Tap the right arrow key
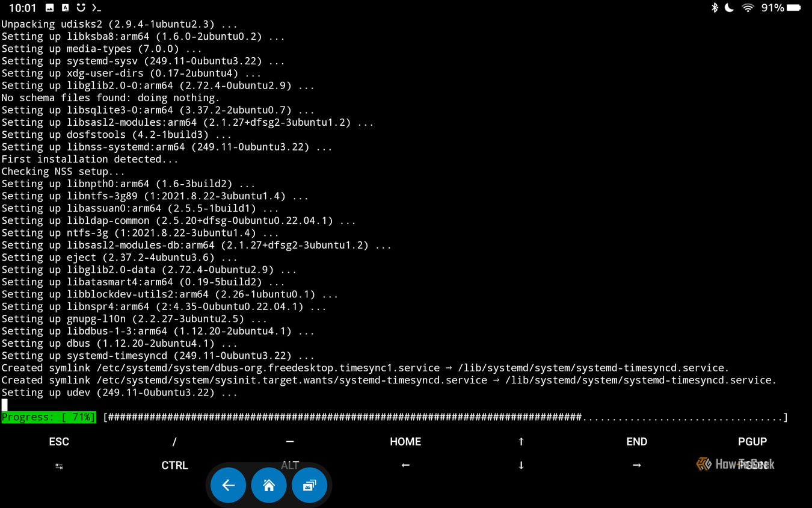The height and width of the screenshot is (508, 812). (x=636, y=465)
